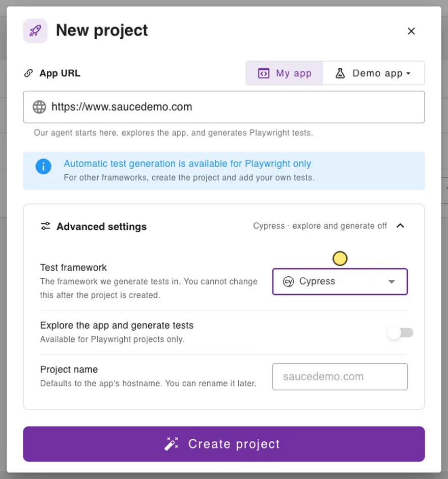The height and width of the screenshot is (479, 448).
Task: Open the Demo app dropdown arrow
Action: click(408, 73)
